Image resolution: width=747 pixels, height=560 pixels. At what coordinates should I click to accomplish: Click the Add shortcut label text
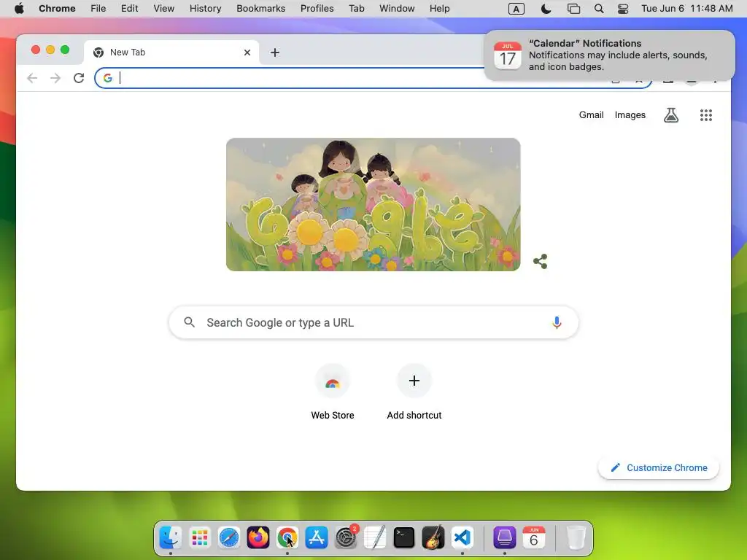click(x=414, y=415)
